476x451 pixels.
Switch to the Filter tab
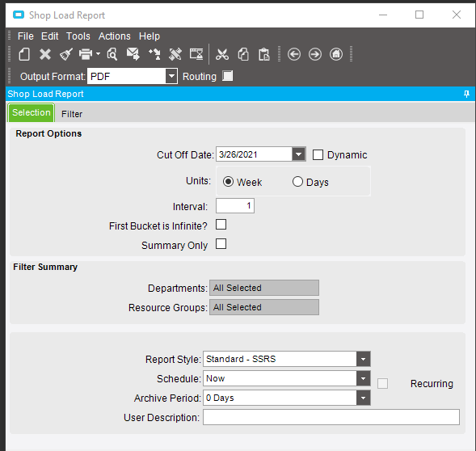tap(72, 114)
